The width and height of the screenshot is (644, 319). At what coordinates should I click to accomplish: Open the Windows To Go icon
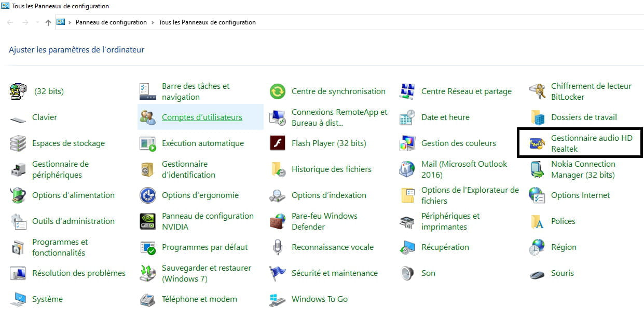click(x=278, y=299)
